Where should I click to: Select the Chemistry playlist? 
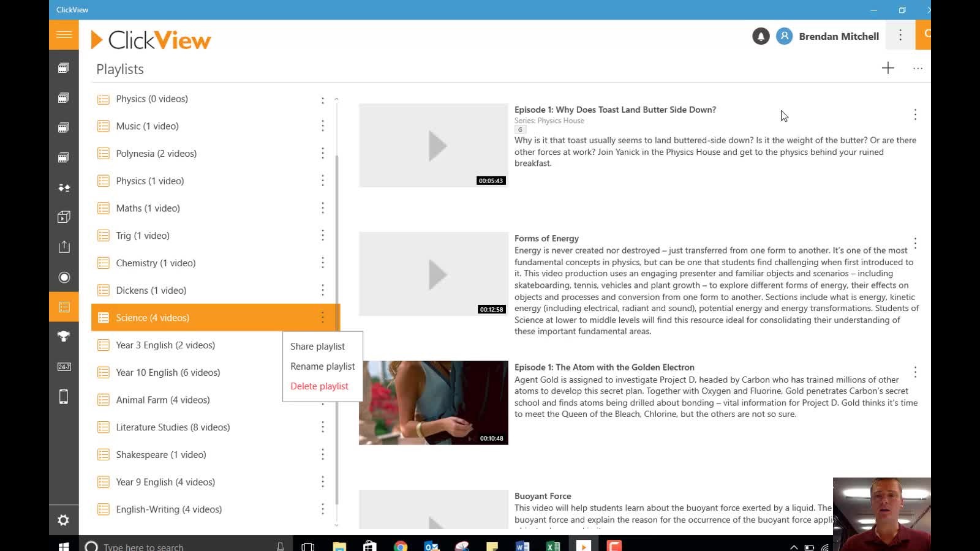tap(156, 263)
